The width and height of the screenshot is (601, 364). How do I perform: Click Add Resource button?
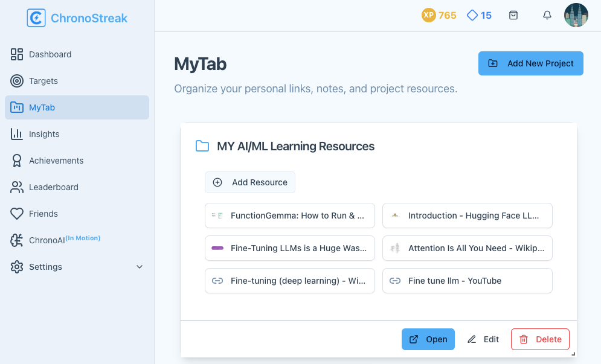(x=250, y=182)
